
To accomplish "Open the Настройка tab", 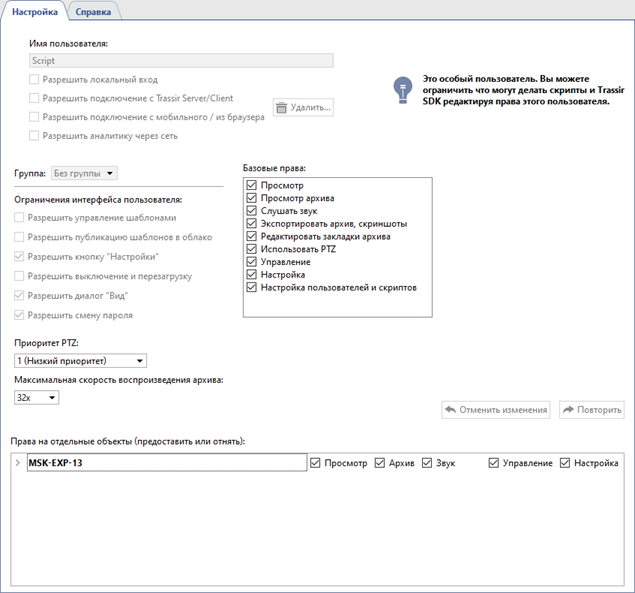I will [35, 10].
